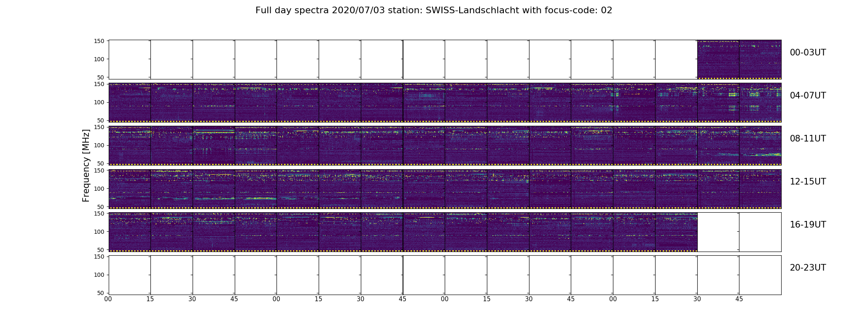Open the last spectrogram panel of the 04-07UT row

coord(761,103)
